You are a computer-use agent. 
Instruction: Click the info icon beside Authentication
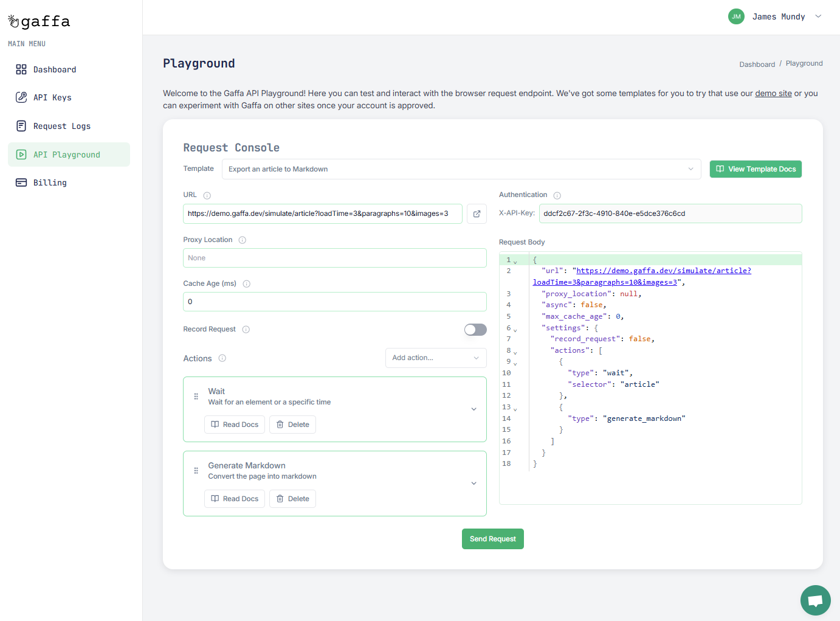[x=557, y=195]
